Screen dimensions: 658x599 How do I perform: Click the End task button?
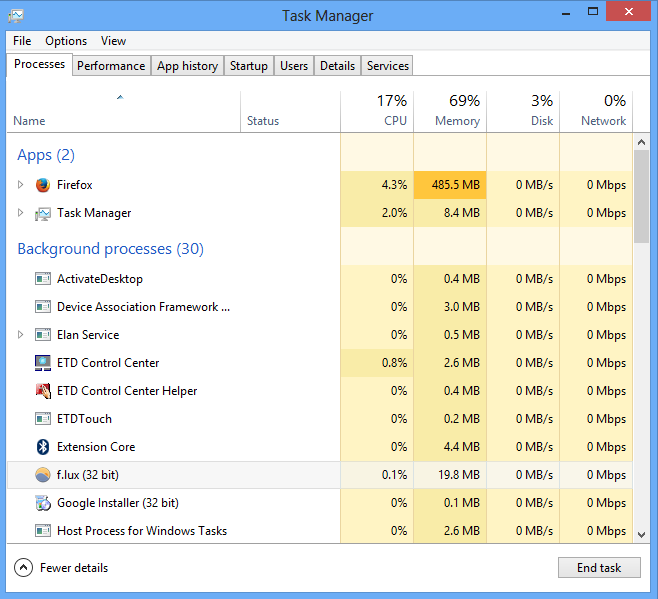(x=599, y=568)
